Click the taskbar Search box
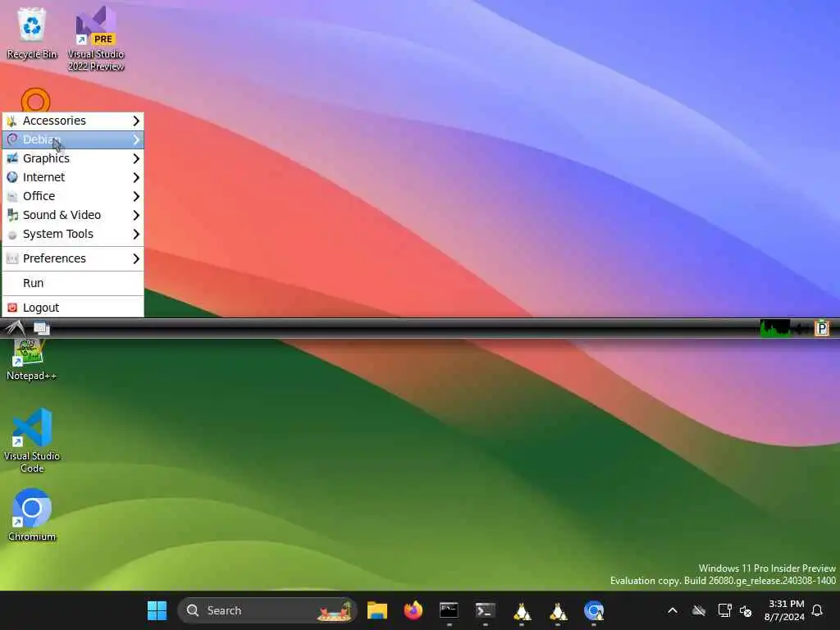Image resolution: width=840 pixels, height=630 pixels. [267, 610]
